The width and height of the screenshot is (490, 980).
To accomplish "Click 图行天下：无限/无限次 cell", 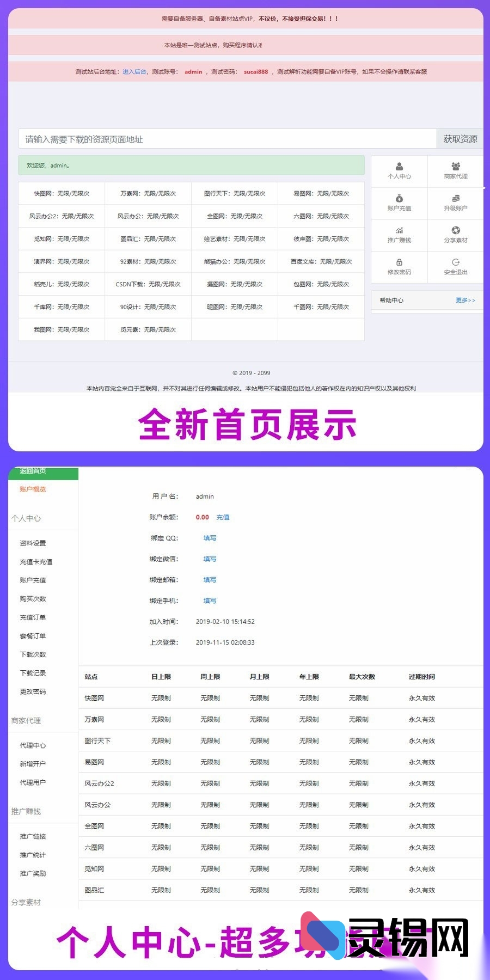I will pos(235,193).
